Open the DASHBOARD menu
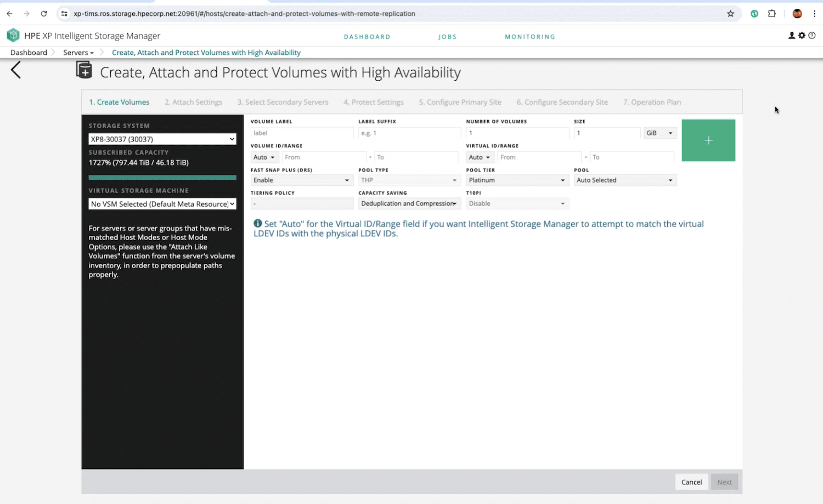The height and width of the screenshot is (504, 823). (367, 37)
